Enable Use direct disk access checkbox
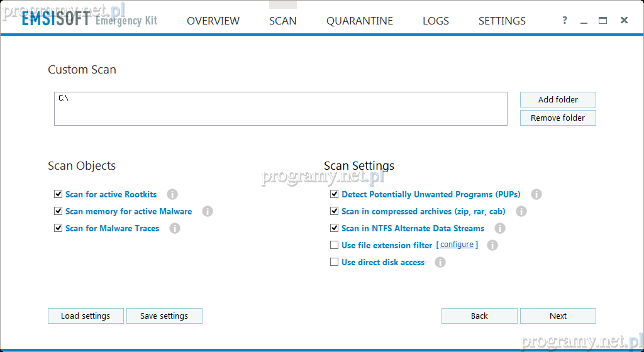Viewport: 644px width, 352px height. pyautogui.click(x=335, y=262)
